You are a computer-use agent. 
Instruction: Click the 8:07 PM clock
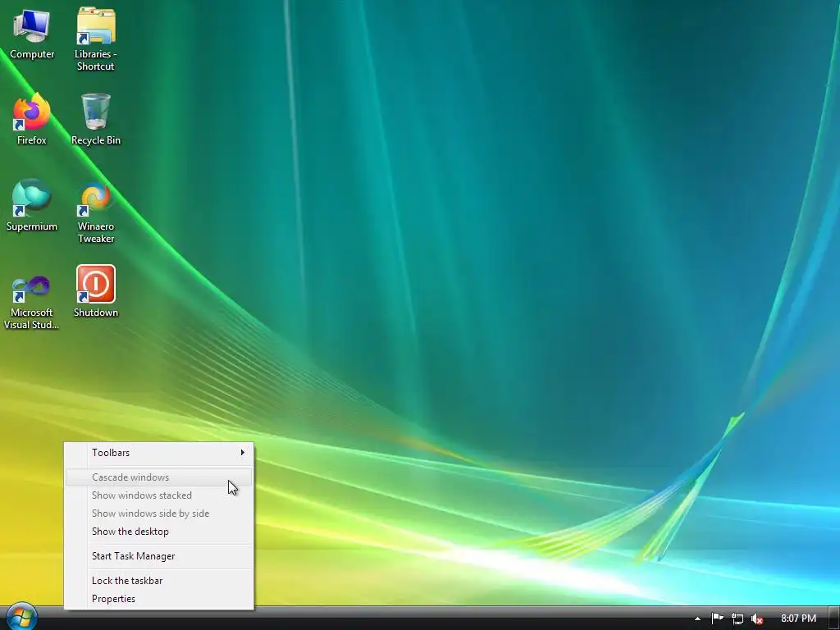click(798, 619)
